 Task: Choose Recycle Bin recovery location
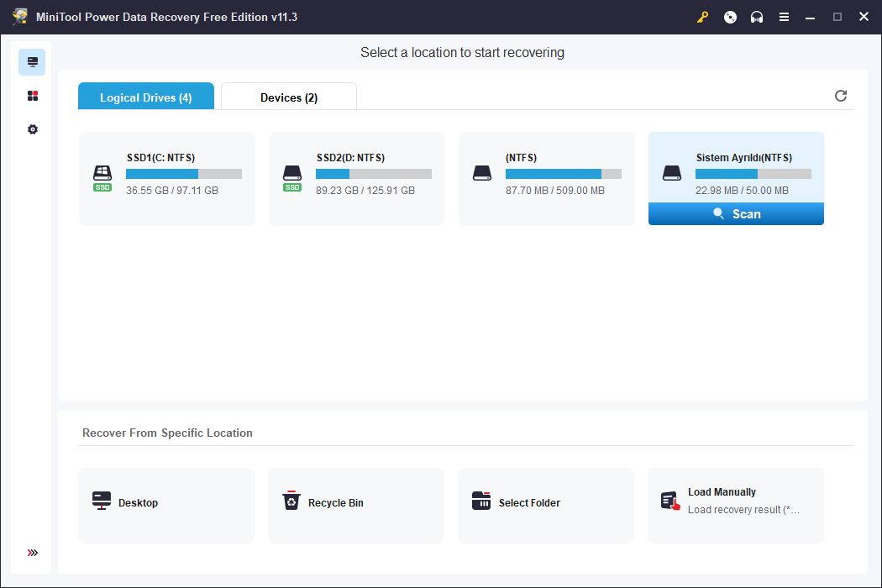click(x=356, y=506)
